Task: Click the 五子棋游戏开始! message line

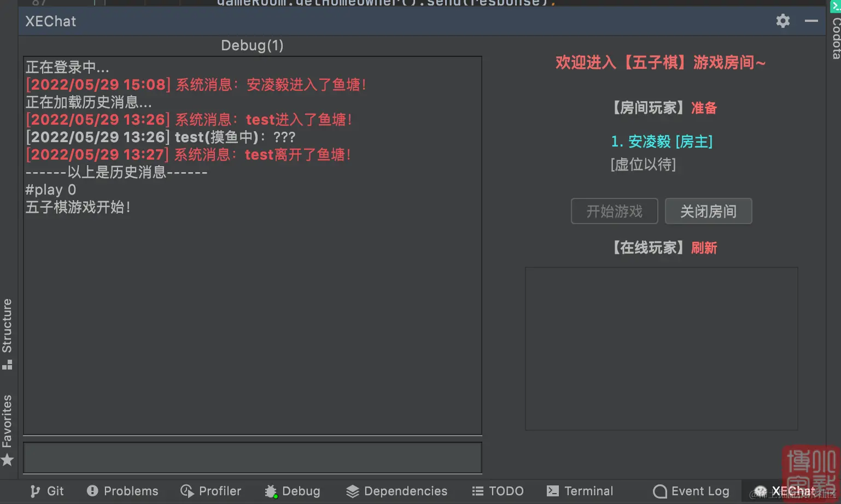Action: pyautogui.click(x=78, y=207)
